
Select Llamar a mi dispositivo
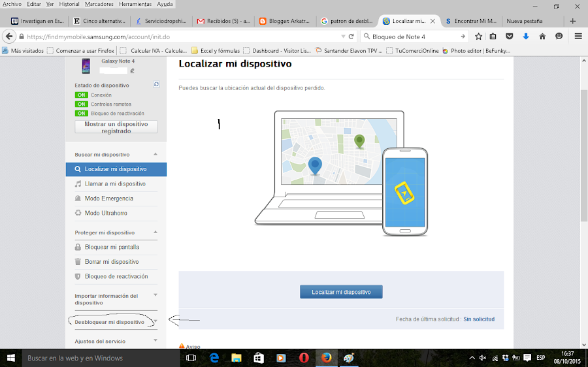(116, 183)
